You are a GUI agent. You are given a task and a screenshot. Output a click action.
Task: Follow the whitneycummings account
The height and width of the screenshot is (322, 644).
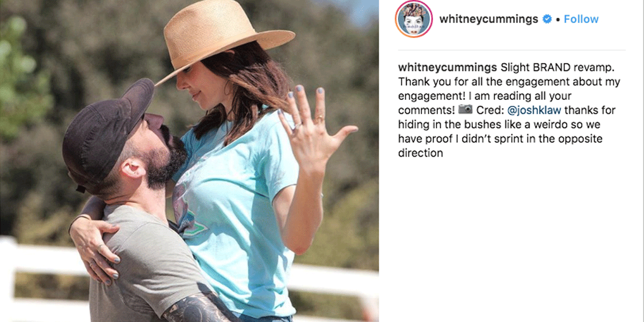[581, 19]
